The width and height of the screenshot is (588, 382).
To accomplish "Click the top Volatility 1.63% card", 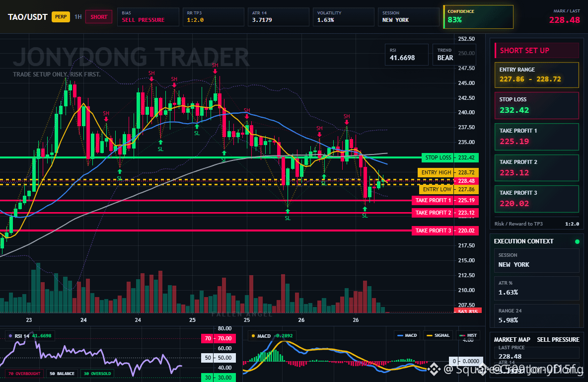I will (344, 17).
